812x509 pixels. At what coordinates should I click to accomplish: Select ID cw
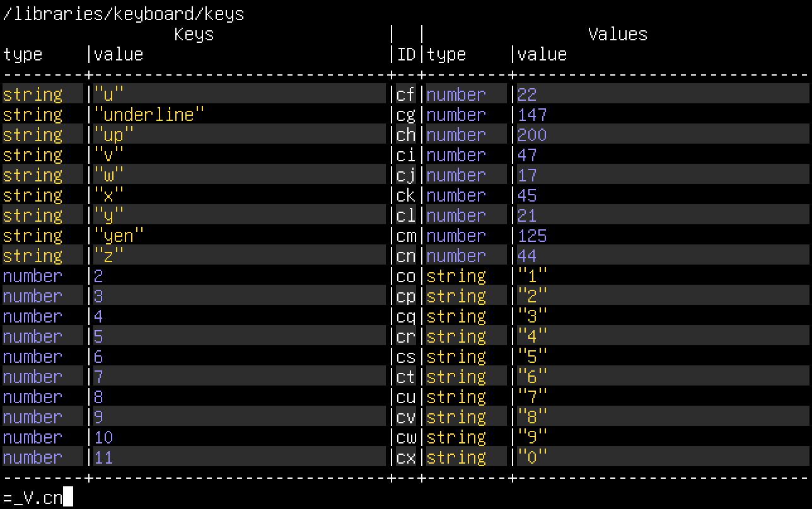[406, 437]
